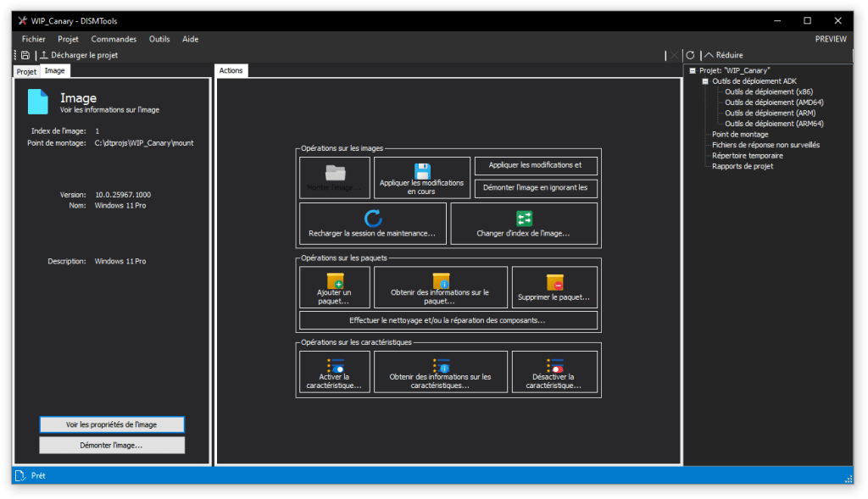Viewport: 868px width, 499px height.
Task: Click the refresh icon above project tree
Action: coord(690,55)
